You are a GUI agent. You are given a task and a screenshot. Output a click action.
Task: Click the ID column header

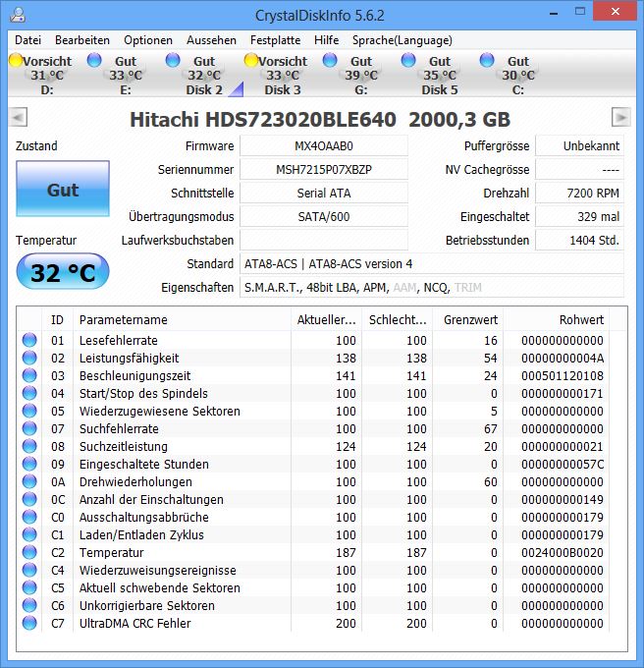point(58,320)
